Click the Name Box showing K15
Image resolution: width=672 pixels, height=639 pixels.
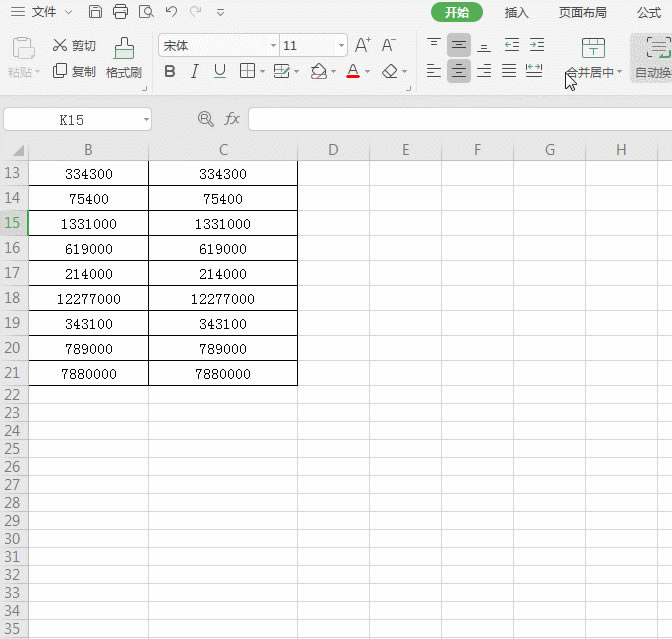pos(72,120)
